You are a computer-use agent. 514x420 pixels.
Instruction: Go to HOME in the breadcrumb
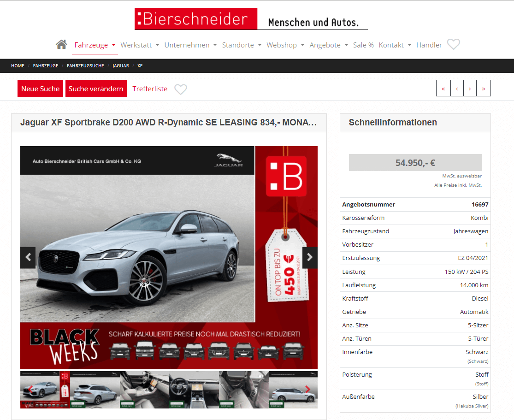(18, 66)
